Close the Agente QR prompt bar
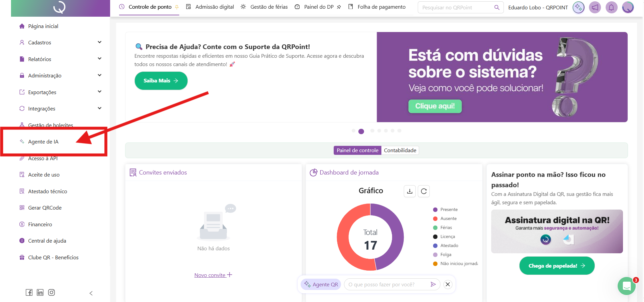This screenshot has height=302, width=644. click(448, 284)
